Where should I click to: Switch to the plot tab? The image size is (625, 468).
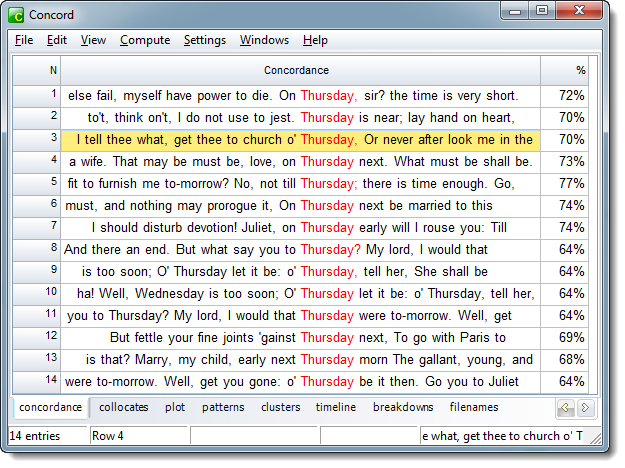click(175, 407)
